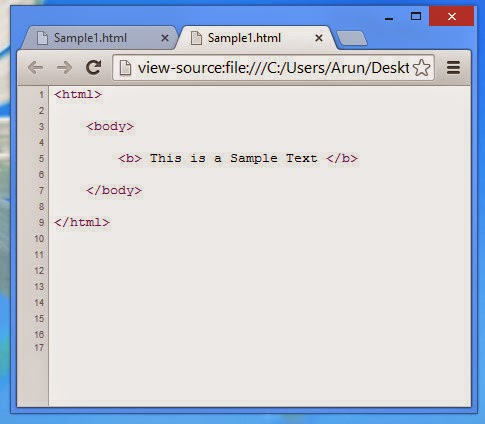Focus the view-source address bar
The width and height of the screenshot is (485, 424).
[x=273, y=68]
